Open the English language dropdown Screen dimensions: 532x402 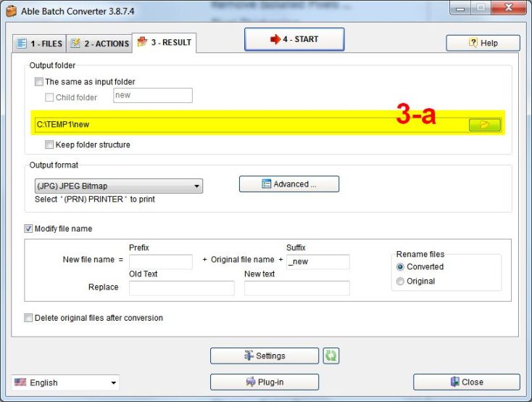(x=65, y=382)
